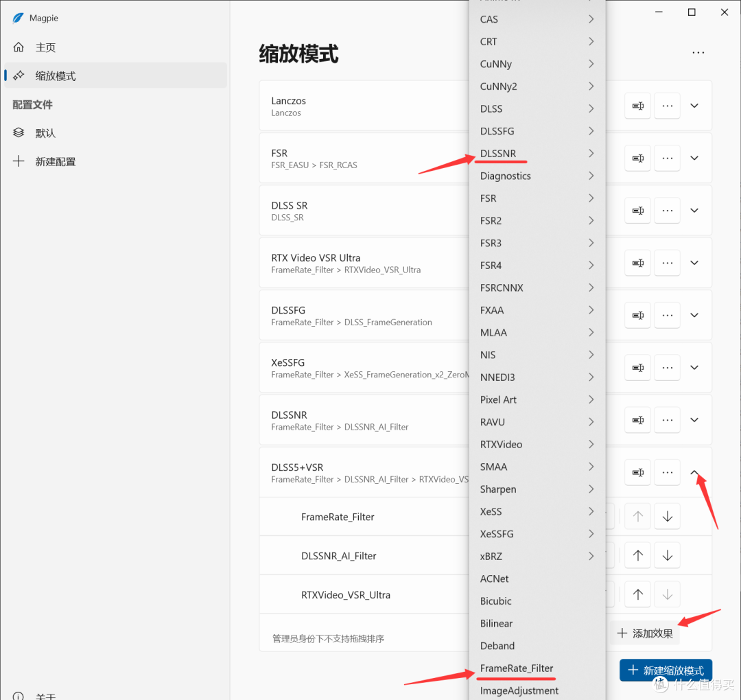Open more options for RTX Video VSR Ultra
Image resolution: width=741 pixels, height=700 pixels.
668,263
